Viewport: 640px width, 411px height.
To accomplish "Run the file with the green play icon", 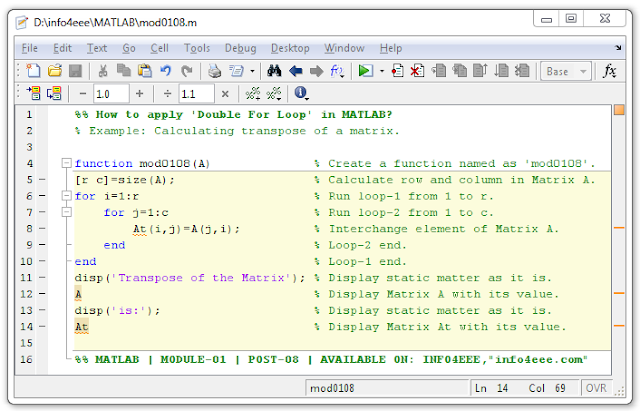I will [x=365, y=71].
